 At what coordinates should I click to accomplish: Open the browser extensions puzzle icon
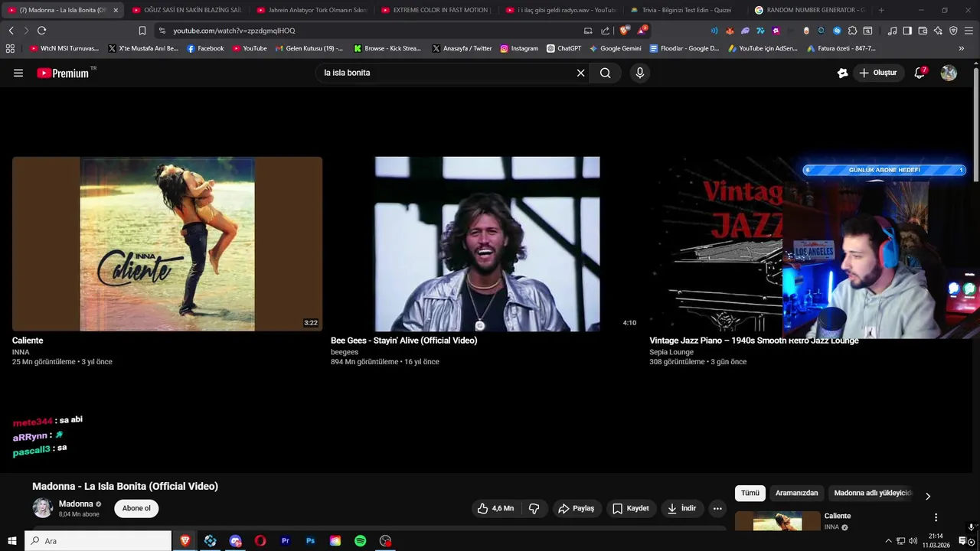[x=852, y=31]
